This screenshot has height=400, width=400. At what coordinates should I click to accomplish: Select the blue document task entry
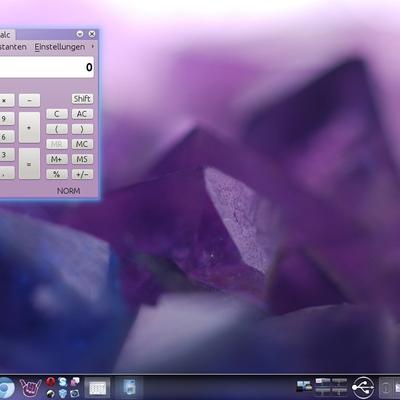click(129, 388)
